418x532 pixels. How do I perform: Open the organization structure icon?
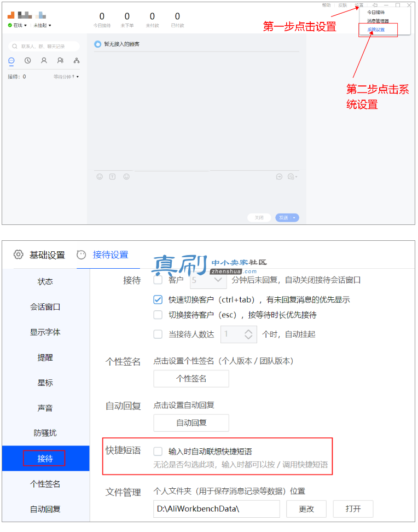(77, 60)
